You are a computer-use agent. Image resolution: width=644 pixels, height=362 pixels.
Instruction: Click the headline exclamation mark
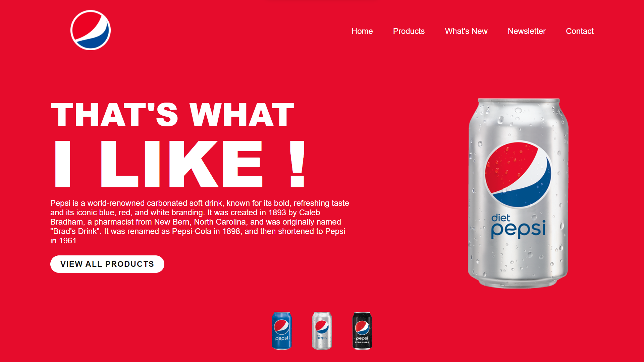(297, 164)
